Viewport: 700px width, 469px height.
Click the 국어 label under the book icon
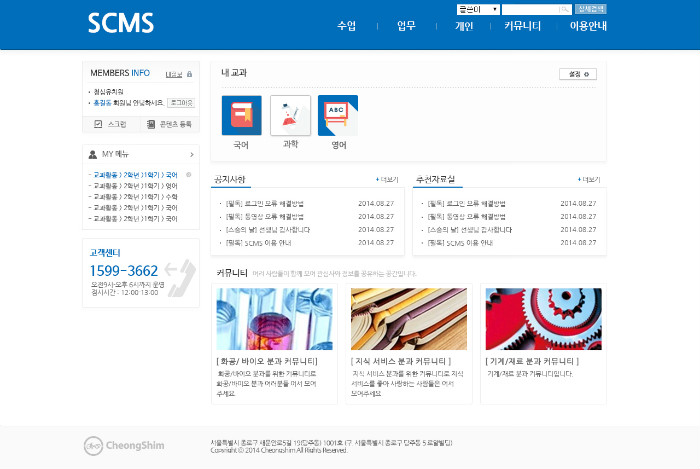241,145
